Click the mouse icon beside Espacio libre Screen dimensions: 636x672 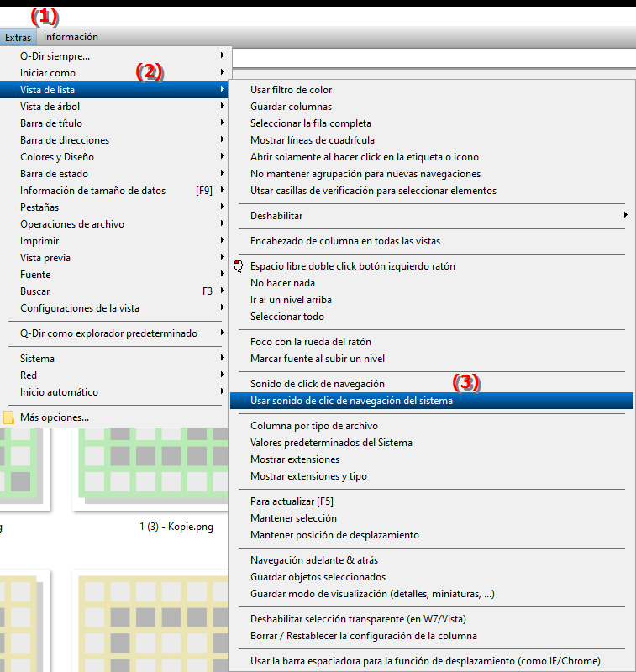pos(238,266)
